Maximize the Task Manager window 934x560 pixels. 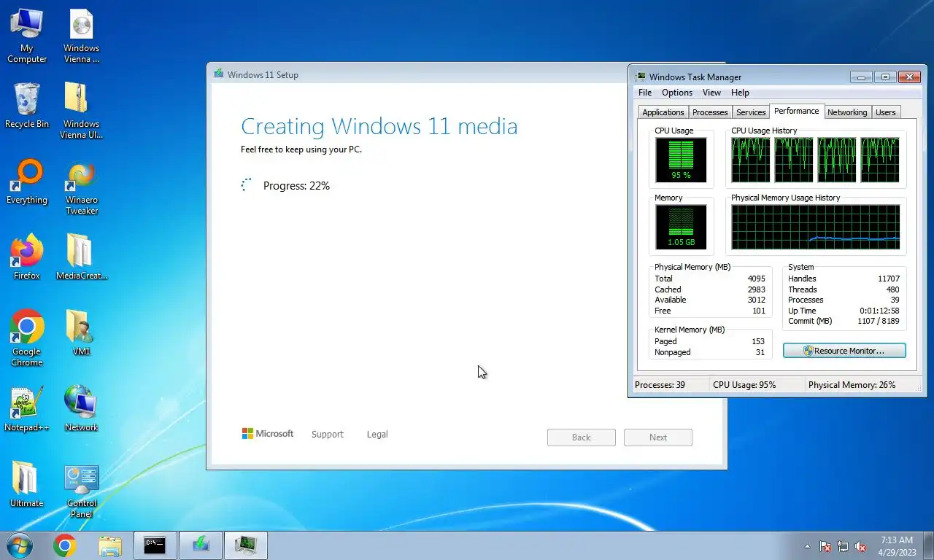[x=885, y=77]
